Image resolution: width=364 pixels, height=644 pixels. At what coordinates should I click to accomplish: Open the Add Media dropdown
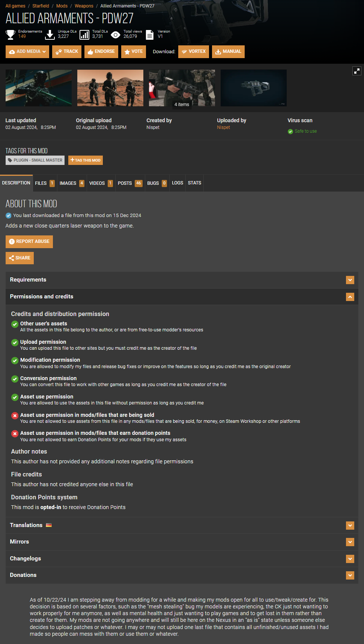[27, 52]
